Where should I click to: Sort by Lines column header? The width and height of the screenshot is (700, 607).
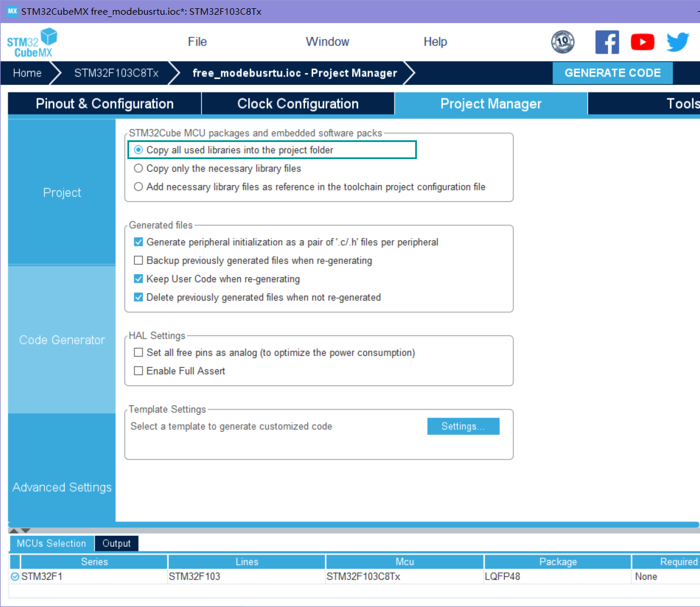pos(247,562)
